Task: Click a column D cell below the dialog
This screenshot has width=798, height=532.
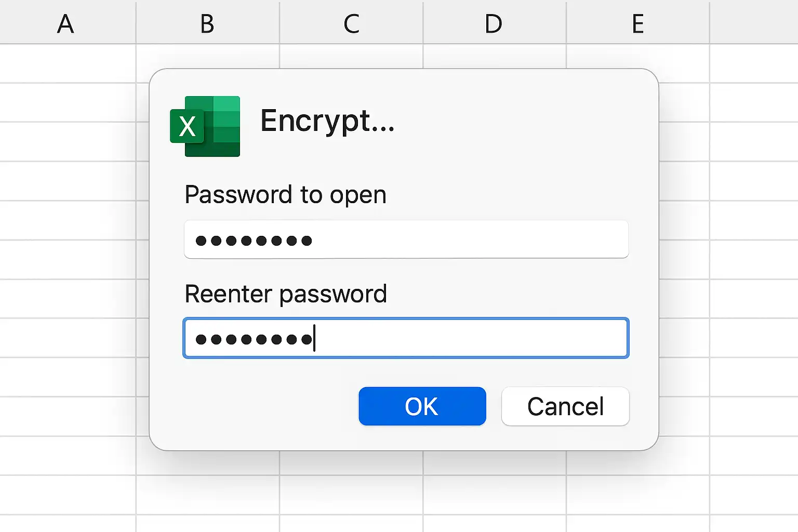Action: (x=495, y=495)
